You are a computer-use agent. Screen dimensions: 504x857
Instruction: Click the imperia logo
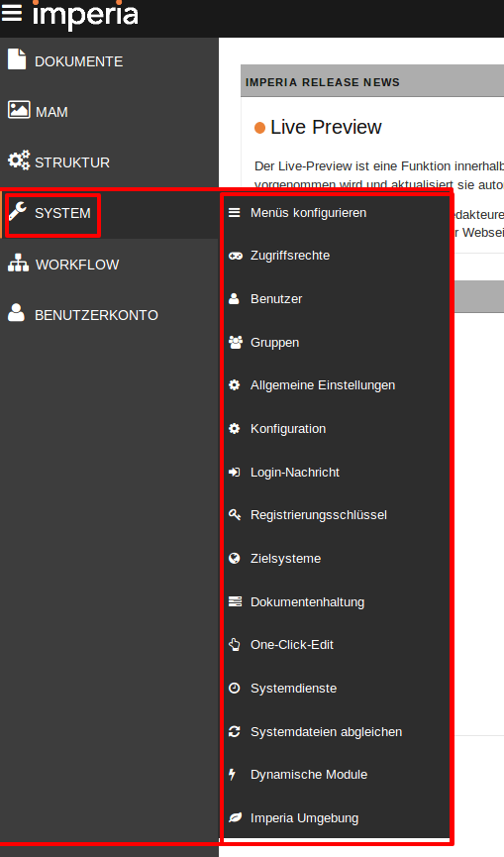84,15
